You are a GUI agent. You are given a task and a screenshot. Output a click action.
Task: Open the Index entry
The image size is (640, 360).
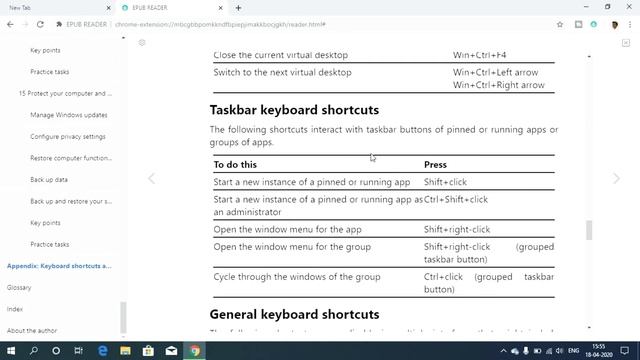tap(15, 309)
